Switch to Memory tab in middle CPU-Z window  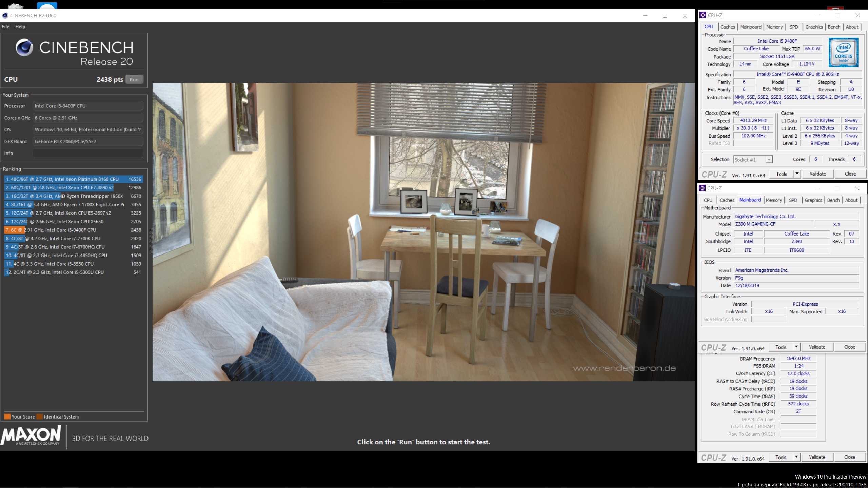[x=774, y=200]
